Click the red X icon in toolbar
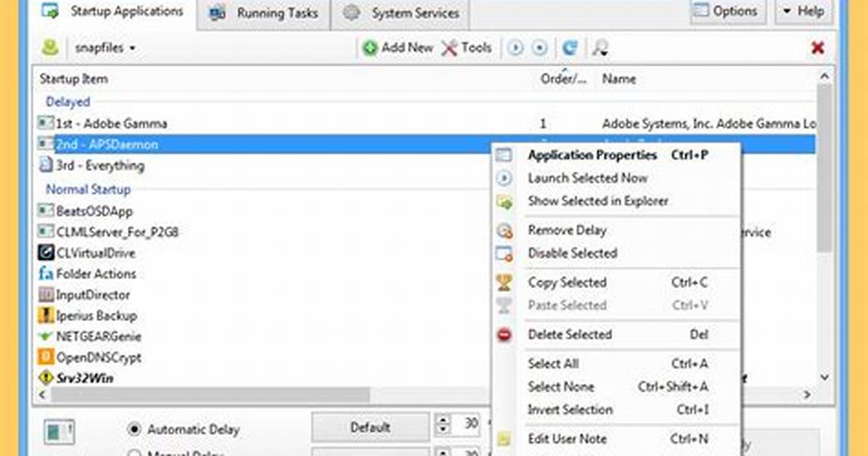The width and height of the screenshot is (868, 456). coord(818,48)
